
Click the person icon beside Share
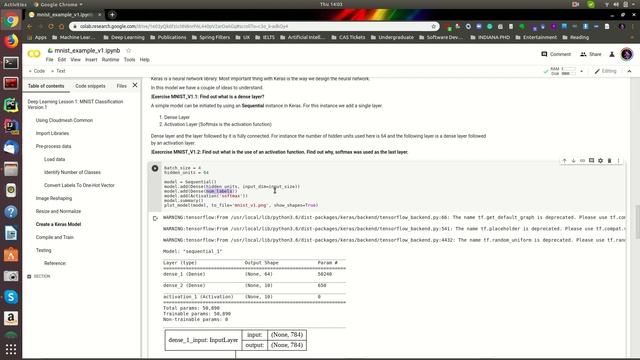tap(612, 54)
